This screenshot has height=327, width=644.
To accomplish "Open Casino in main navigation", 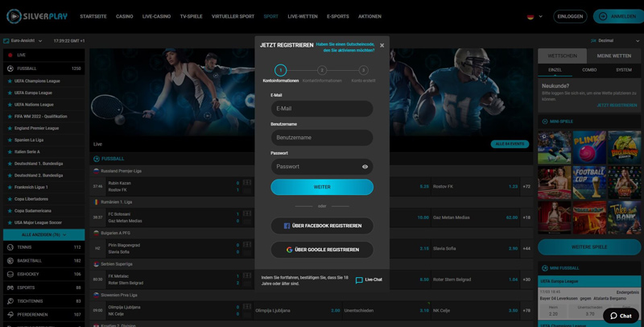I will 125,16.
